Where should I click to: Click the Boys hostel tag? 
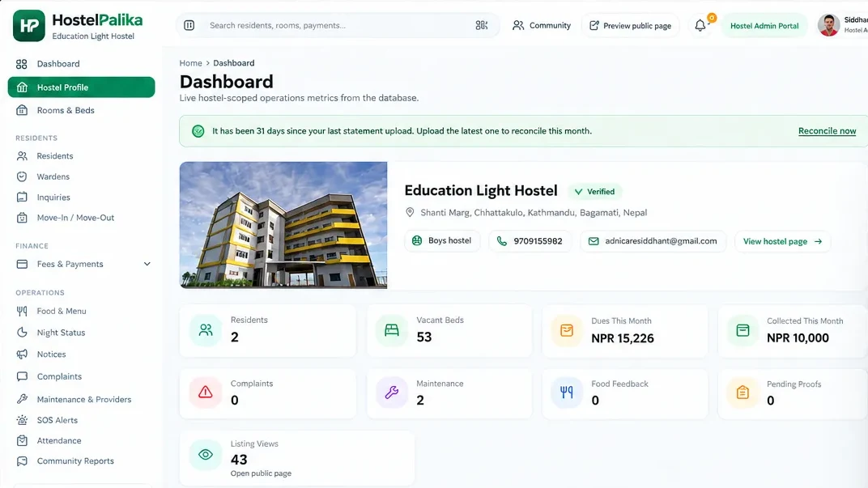(x=442, y=240)
